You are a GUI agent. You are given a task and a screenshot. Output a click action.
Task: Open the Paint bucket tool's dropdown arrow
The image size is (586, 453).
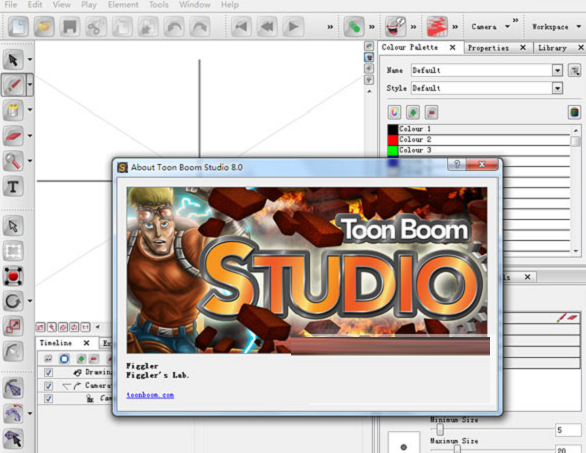[x=30, y=110]
